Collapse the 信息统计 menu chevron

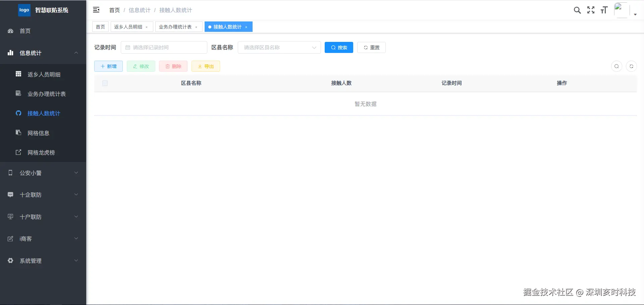click(x=76, y=53)
